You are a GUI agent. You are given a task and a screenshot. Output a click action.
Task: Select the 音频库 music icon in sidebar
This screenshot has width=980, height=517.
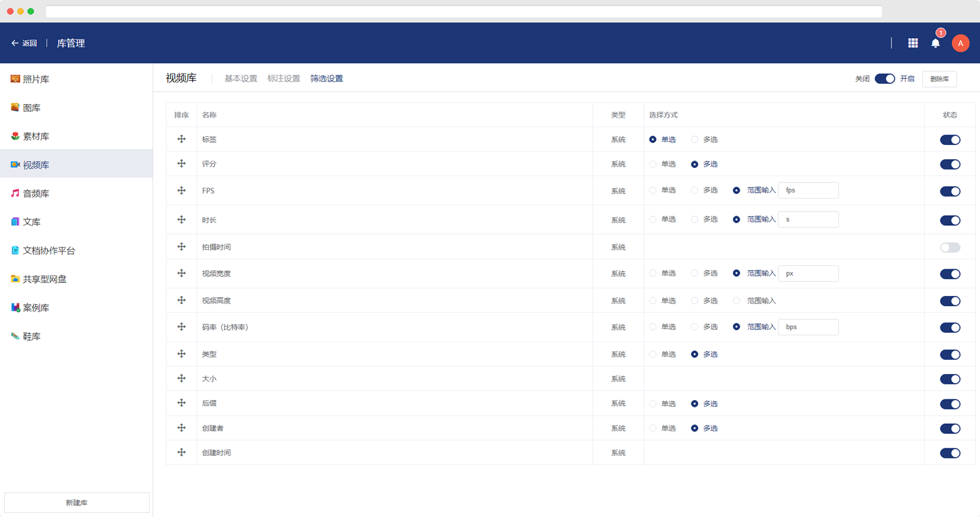[15, 193]
